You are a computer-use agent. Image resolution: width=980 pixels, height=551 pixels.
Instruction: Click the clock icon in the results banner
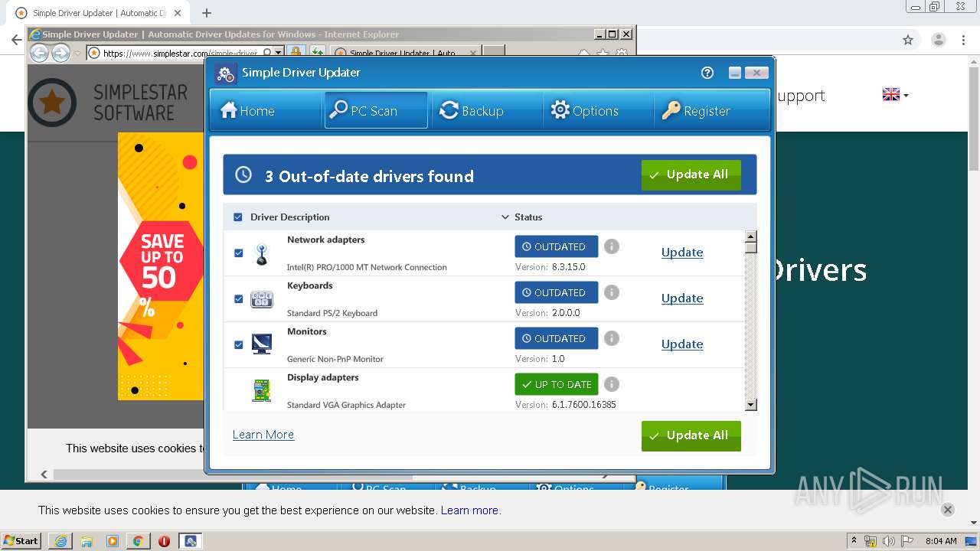coord(243,174)
